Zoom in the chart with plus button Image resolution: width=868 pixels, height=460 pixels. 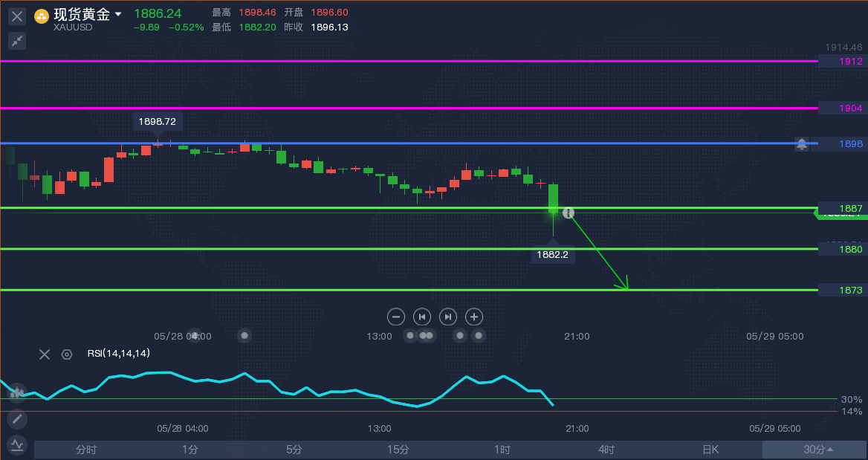point(474,317)
